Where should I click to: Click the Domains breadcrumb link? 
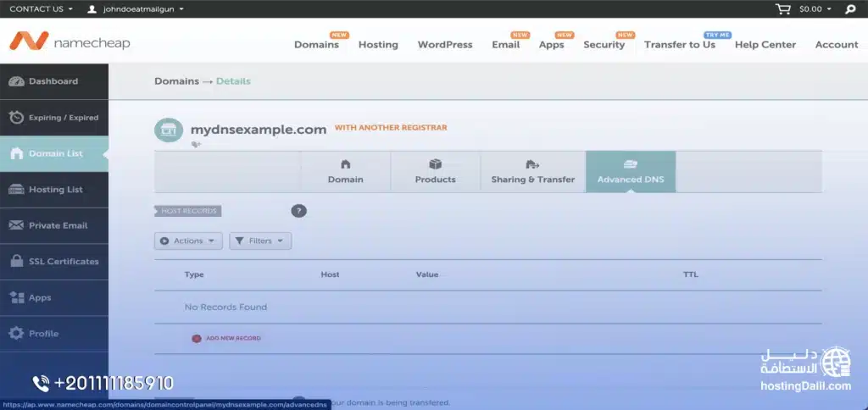176,81
